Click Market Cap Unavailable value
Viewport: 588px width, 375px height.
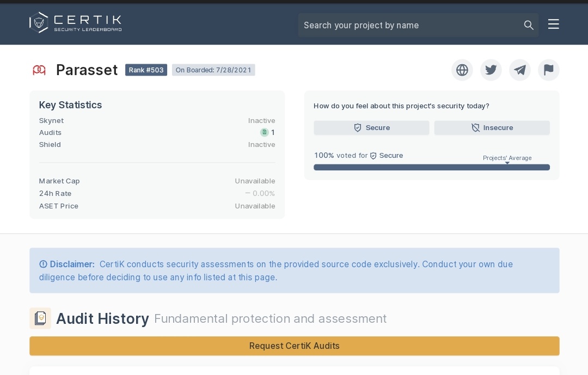pos(255,181)
